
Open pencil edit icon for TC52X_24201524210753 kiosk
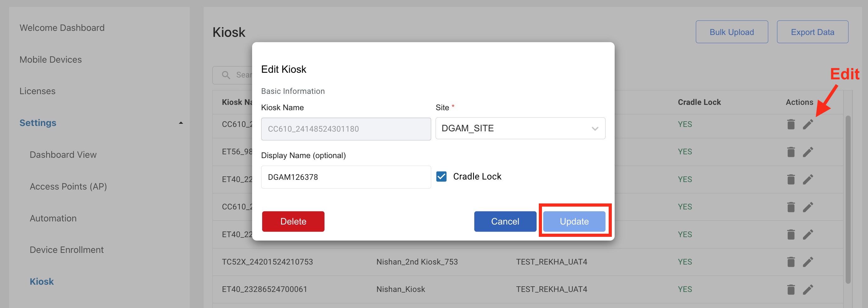808,262
